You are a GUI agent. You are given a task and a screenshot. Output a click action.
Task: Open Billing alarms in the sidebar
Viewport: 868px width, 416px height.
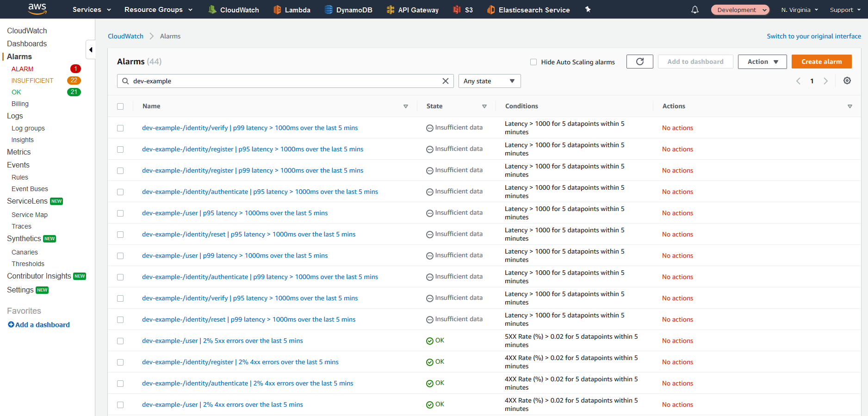click(x=20, y=104)
